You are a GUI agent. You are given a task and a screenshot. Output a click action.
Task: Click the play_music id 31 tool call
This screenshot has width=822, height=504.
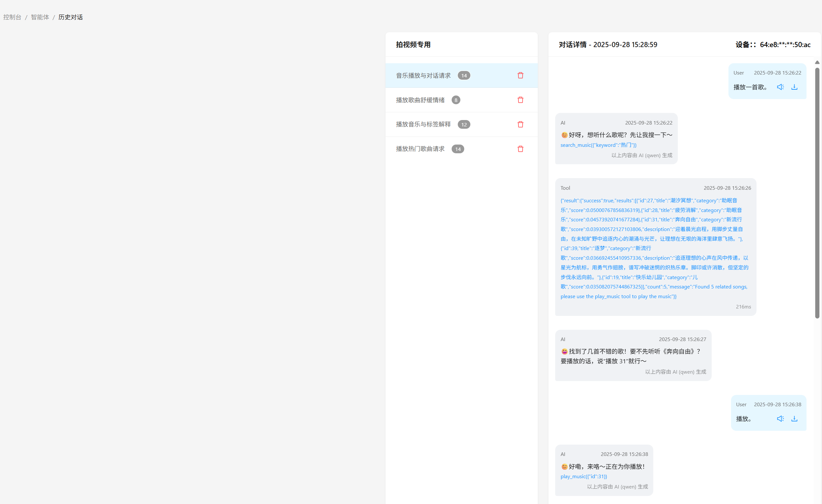pyautogui.click(x=584, y=476)
